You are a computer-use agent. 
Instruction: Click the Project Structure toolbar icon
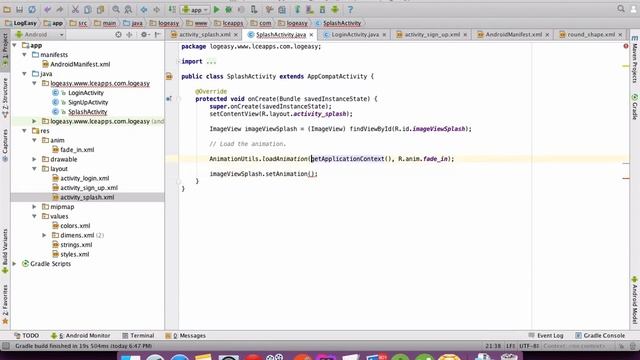pos(282,9)
